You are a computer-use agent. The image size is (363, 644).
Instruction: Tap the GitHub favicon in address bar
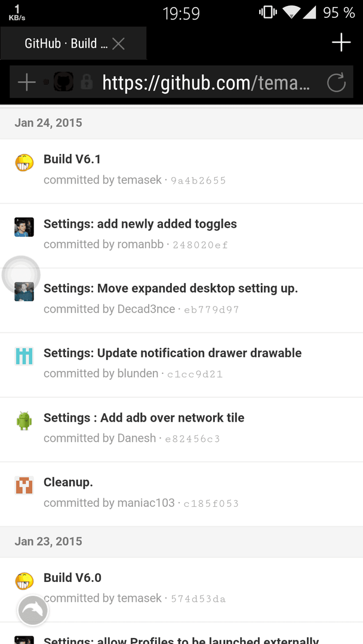tap(64, 82)
